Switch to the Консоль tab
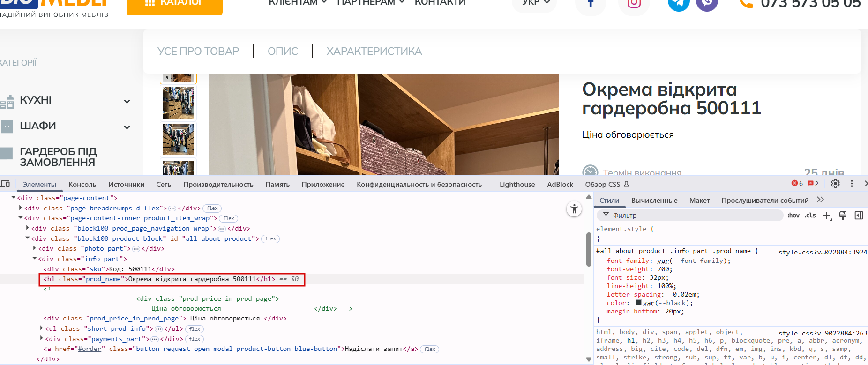Image resolution: width=868 pixels, height=365 pixels. [x=82, y=185]
